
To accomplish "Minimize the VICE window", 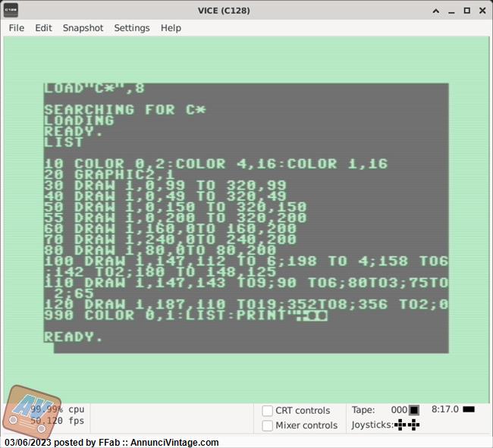I will point(451,11).
